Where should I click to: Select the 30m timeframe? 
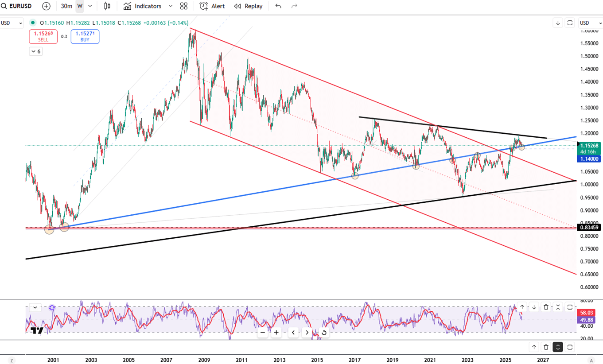[66, 6]
